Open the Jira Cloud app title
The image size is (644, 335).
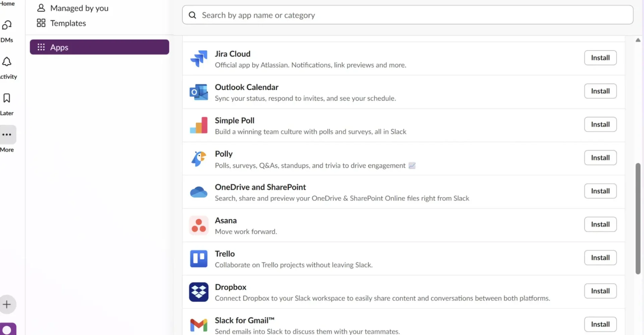point(232,54)
